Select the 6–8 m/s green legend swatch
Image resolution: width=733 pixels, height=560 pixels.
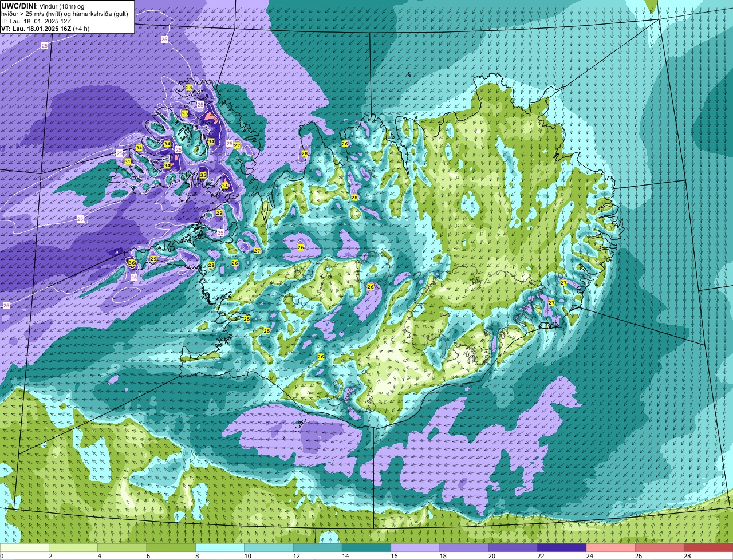[171, 547]
